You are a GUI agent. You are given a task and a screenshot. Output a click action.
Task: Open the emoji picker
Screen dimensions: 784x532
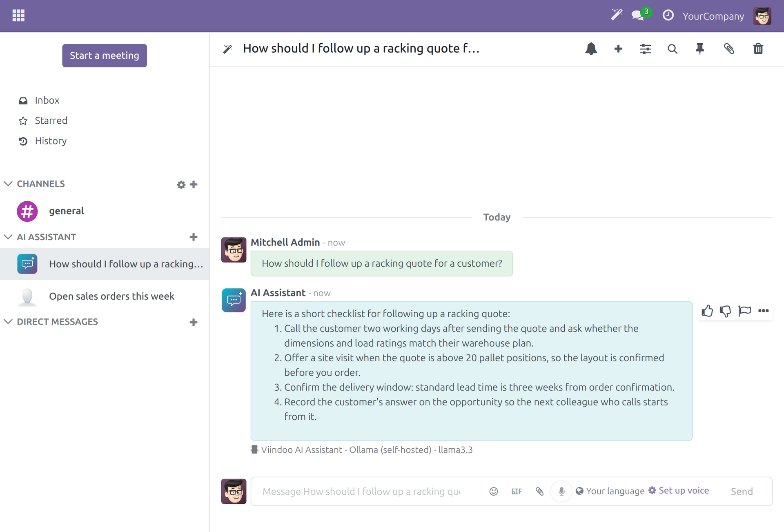(494, 492)
